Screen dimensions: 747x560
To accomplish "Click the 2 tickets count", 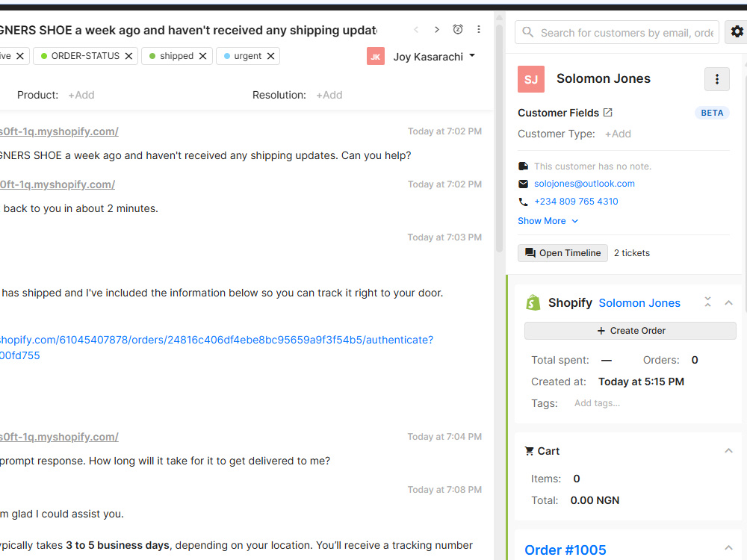I will coord(632,253).
